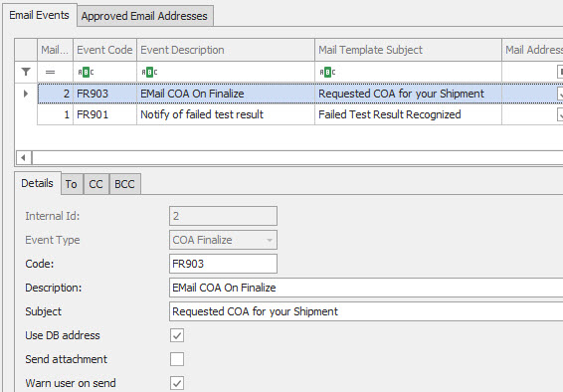Screen dimensions: 563x392
Task: Click the filter funnel icon in grid
Action: coord(26,73)
